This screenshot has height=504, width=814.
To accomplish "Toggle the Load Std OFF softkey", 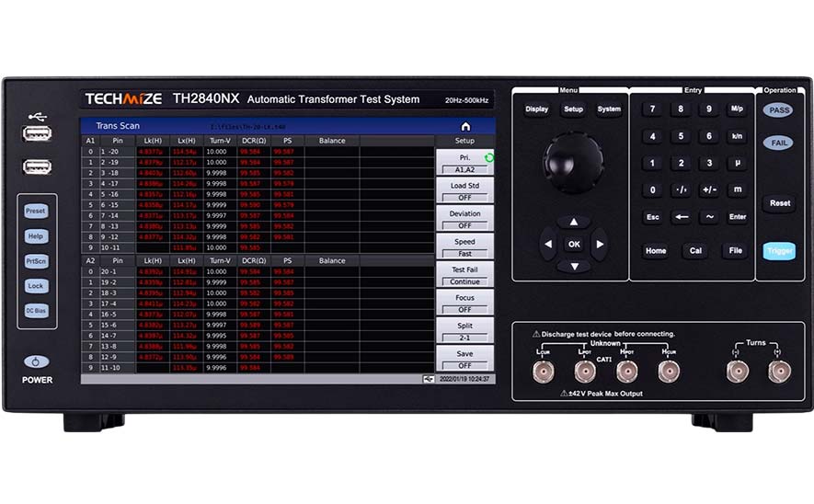I will coord(464,191).
